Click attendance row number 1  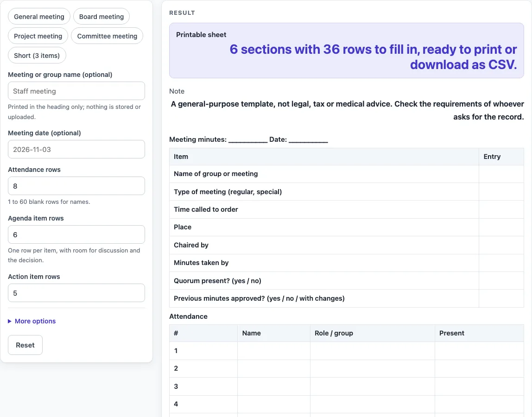(347, 351)
